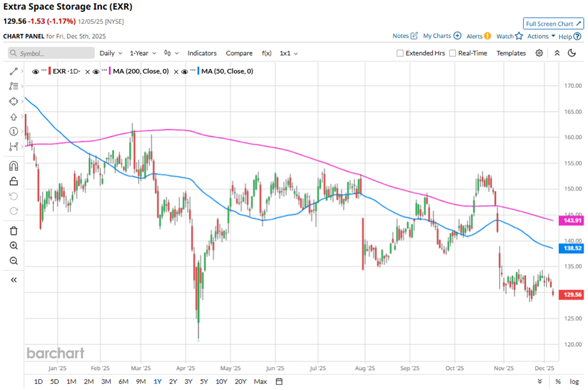Zoom out using the magnifier minus icon
The height and width of the screenshot is (390, 588).
tap(14, 261)
